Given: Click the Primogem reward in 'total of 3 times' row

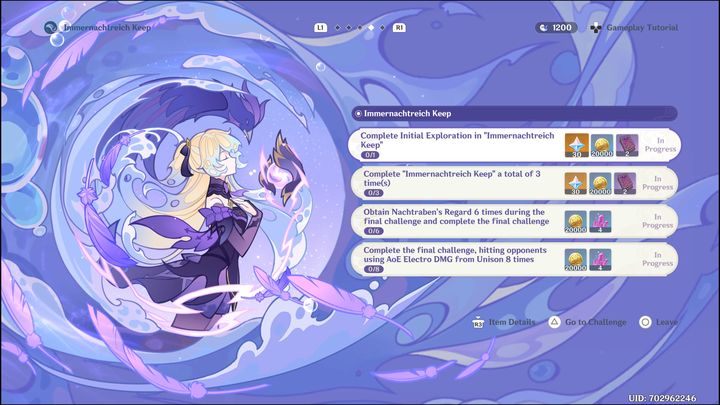Looking at the screenshot, I should coord(575,184).
